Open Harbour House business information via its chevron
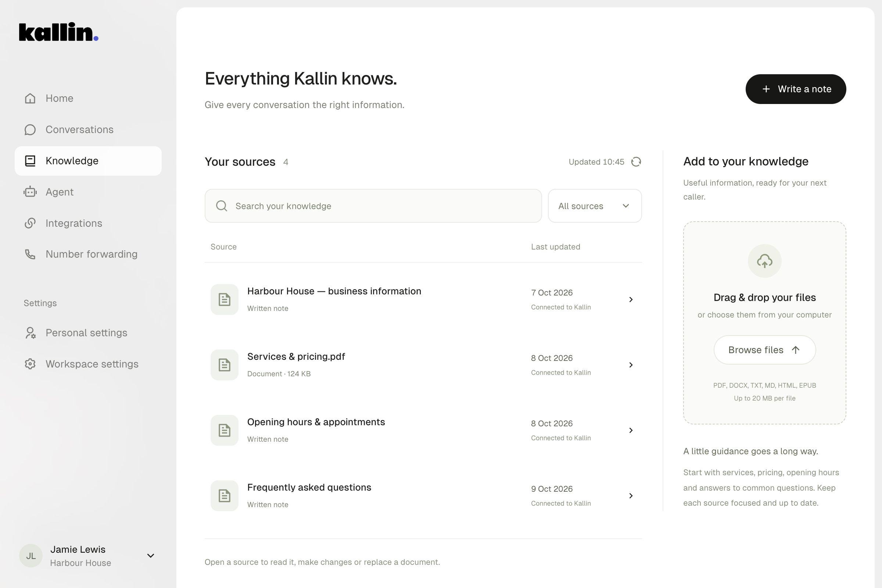882x588 pixels. [631, 300]
